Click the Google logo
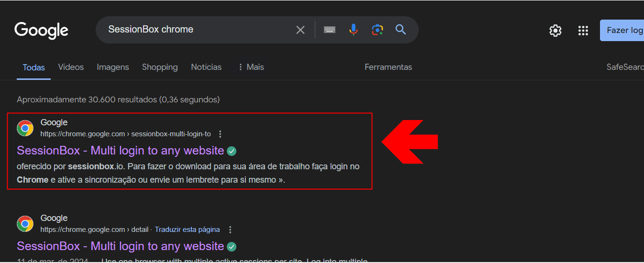 [x=42, y=30]
